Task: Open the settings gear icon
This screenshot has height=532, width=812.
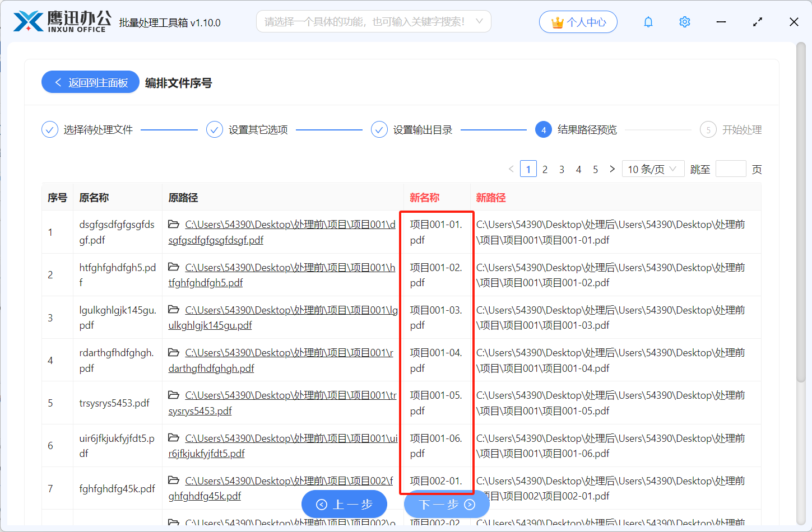Action: pos(684,21)
